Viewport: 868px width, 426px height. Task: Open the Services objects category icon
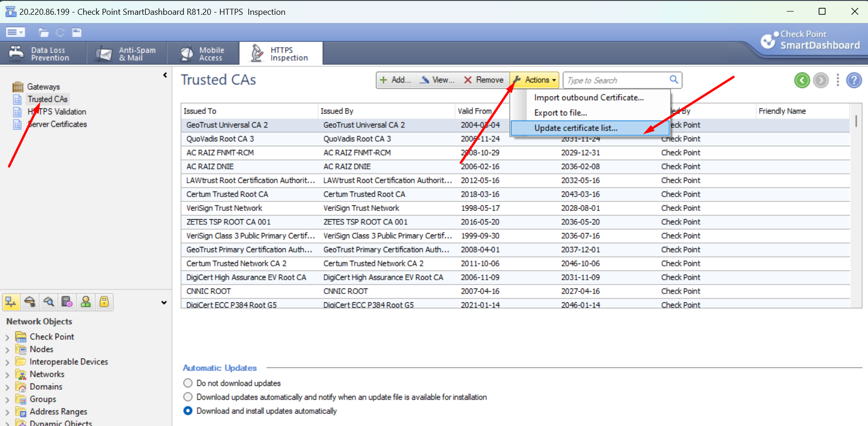30,302
